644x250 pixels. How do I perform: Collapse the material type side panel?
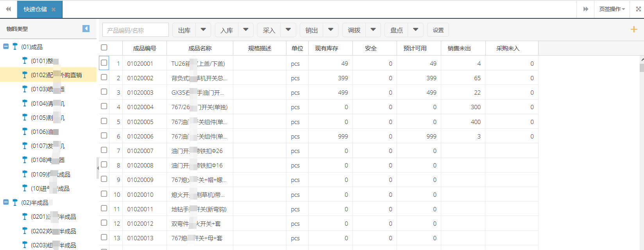point(86,29)
